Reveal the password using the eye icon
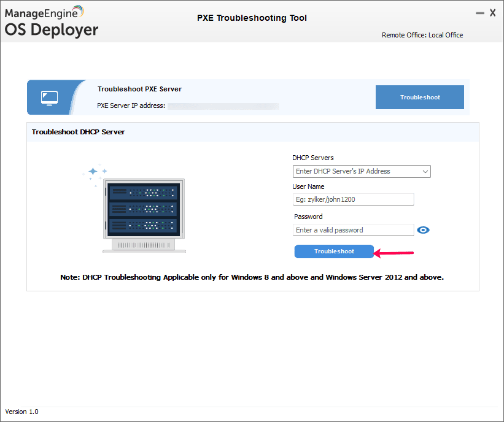The image size is (504, 422). click(423, 229)
